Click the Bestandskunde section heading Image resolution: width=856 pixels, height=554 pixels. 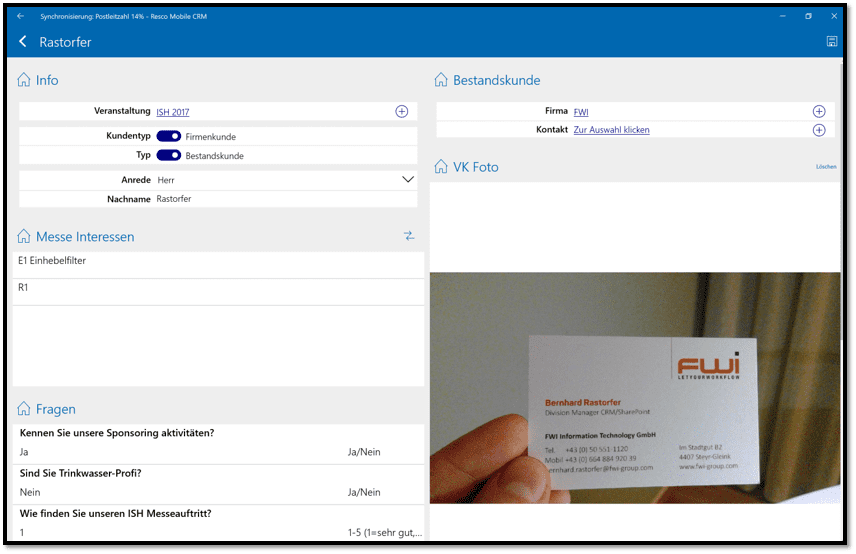496,80
